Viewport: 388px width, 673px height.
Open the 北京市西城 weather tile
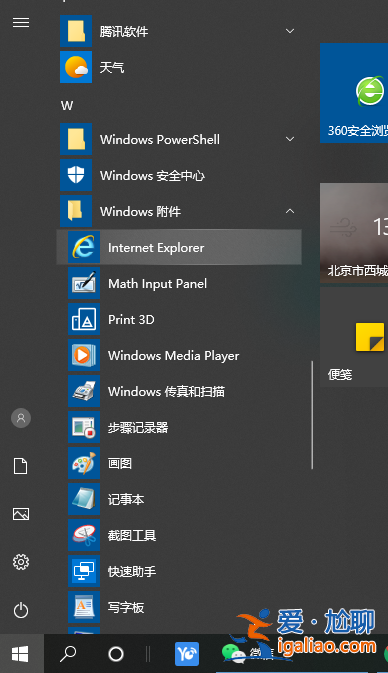[354, 233]
